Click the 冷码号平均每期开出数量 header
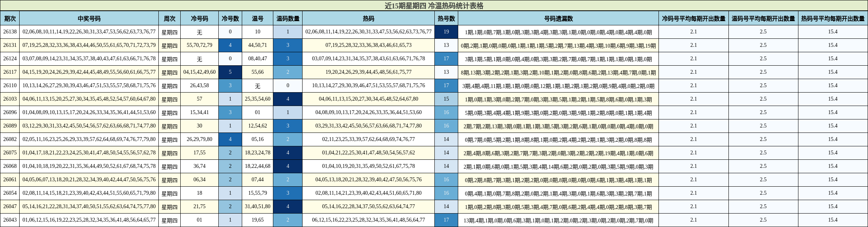 (x=693, y=18)
